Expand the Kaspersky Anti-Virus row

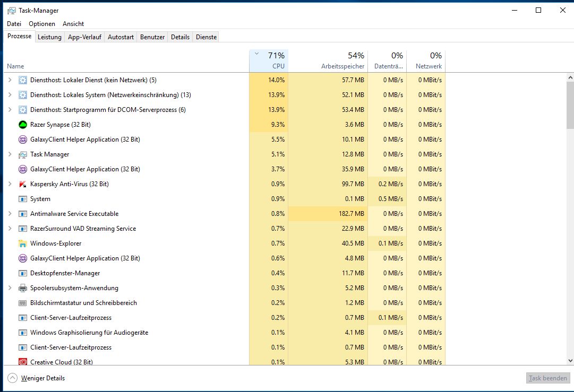point(10,184)
